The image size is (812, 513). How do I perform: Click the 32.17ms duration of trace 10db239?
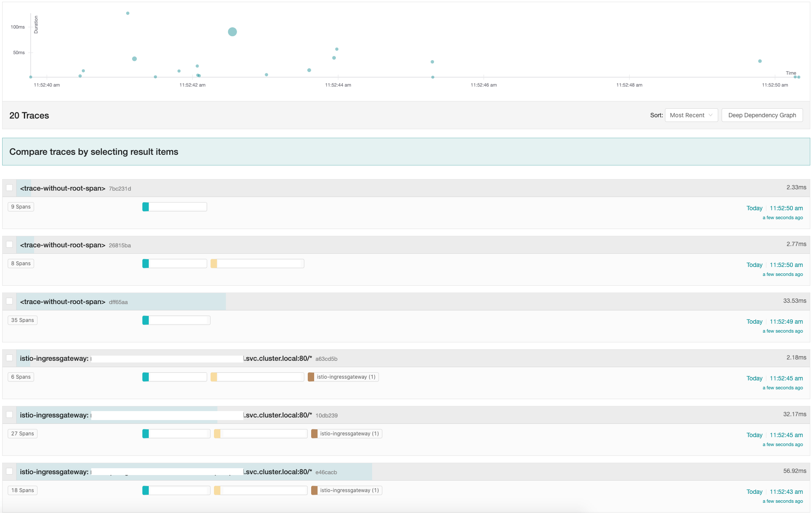[794, 414]
